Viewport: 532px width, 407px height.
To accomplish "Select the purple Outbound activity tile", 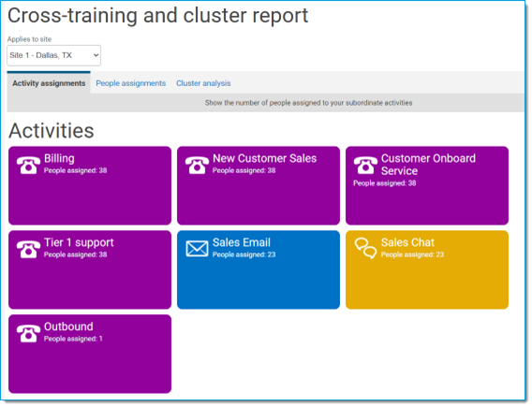I will [x=90, y=354].
